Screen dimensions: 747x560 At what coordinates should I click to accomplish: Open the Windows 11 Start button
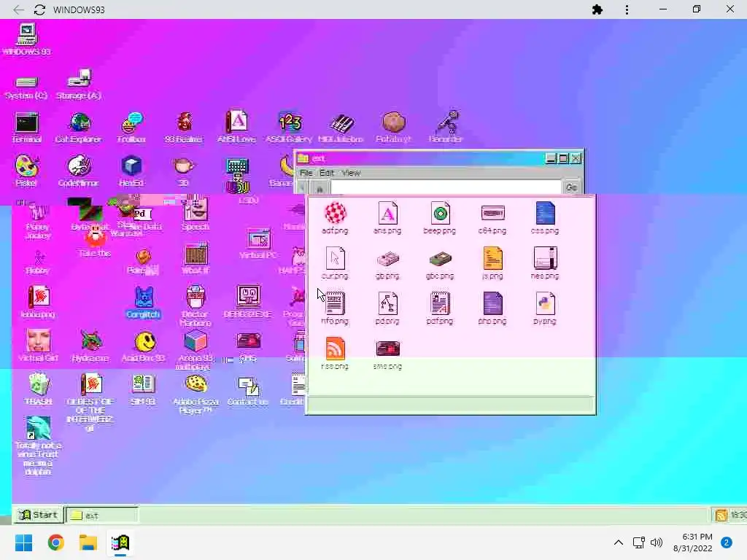pyautogui.click(x=24, y=542)
